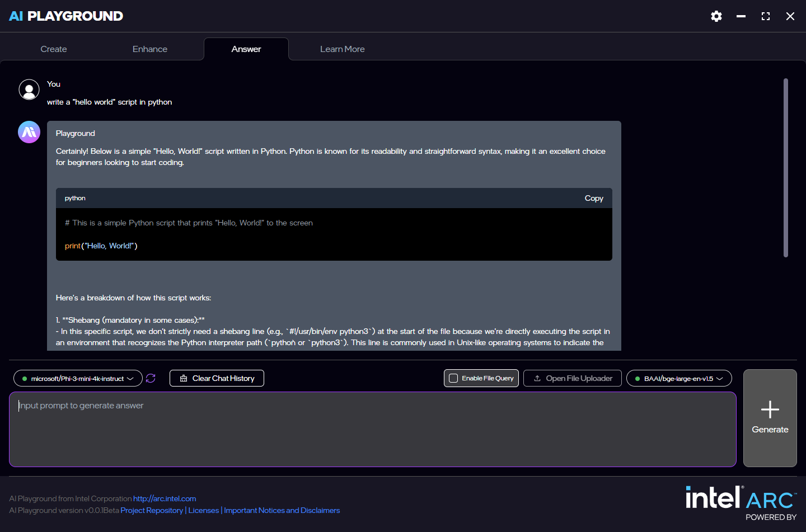Expand the microsoft/Phi-3-mini-4k-instruct model dropdown

tap(78, 378)
